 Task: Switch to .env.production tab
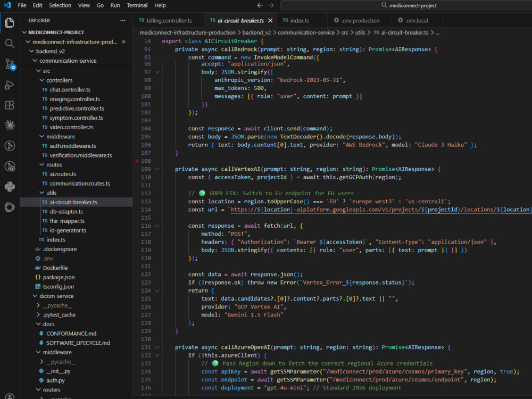point(360,20)
